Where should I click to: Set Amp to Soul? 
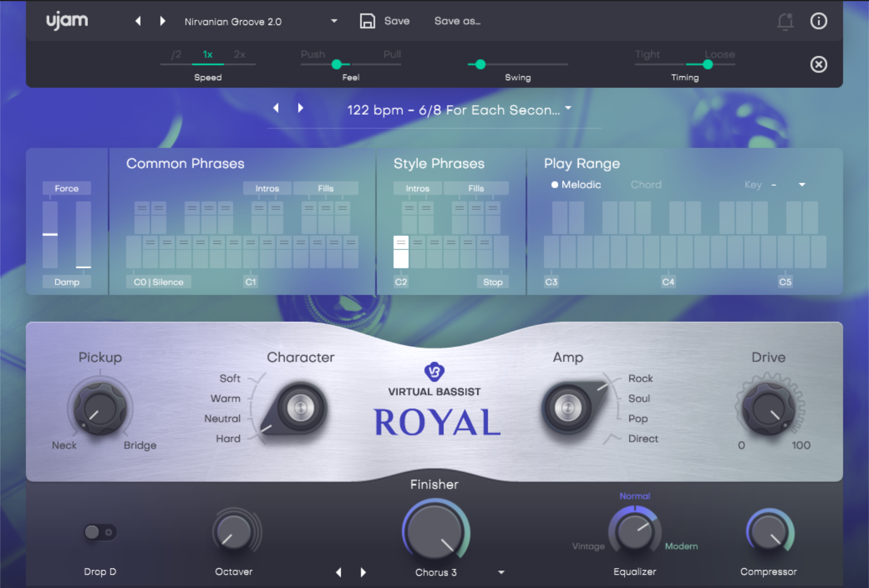pyautogui.click(x=639, y=399)
